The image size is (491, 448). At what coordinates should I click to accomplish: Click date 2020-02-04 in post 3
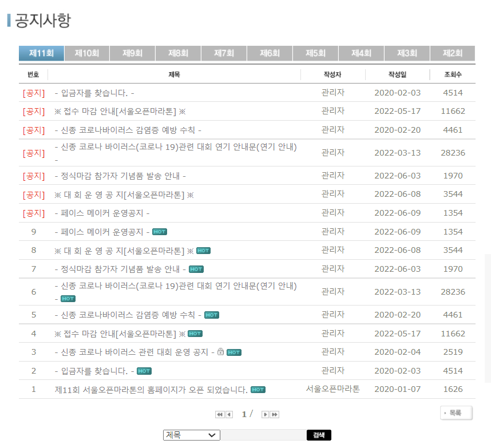(x=397, y=352)
